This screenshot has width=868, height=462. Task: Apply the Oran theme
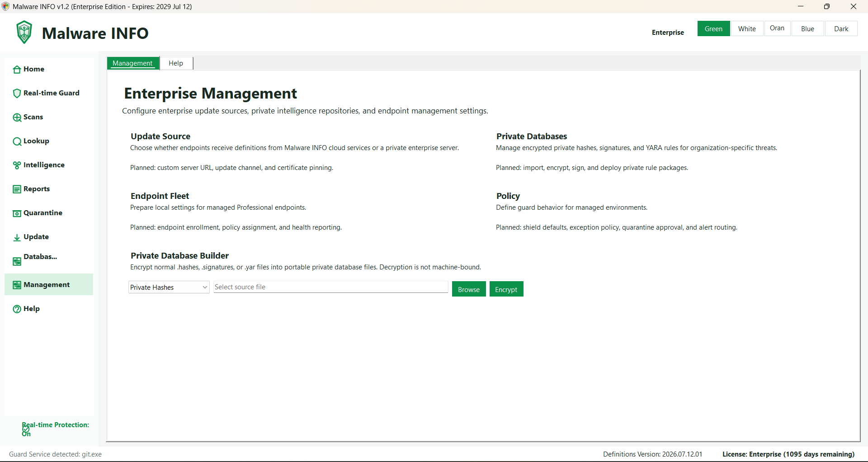(x=777, y=28)
